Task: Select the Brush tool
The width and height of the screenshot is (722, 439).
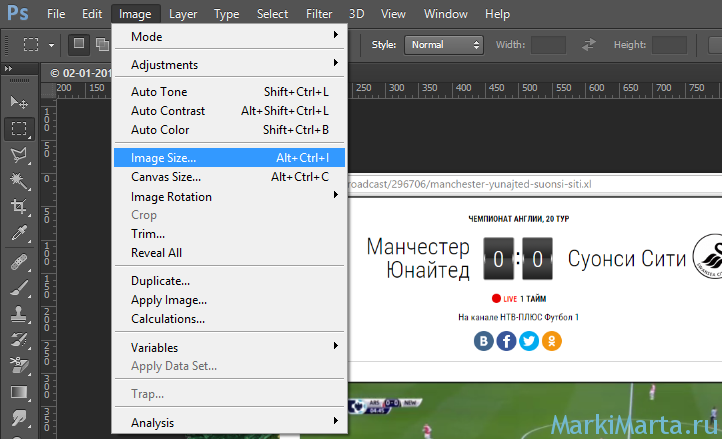Action: click(x=18, y=289)
